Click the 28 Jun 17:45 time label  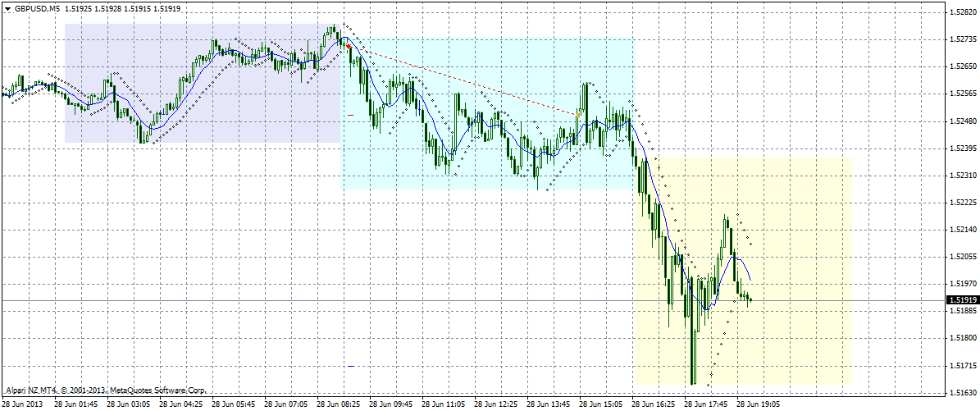tap(705, 404)
